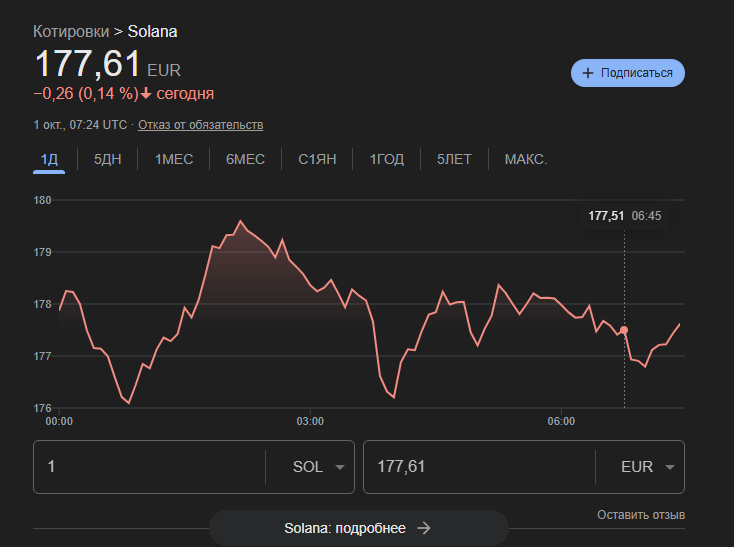The height and width of the screenshot is (547, 734).
Task: Switch to the 5ДН chart tab
Action: [108, 159]
